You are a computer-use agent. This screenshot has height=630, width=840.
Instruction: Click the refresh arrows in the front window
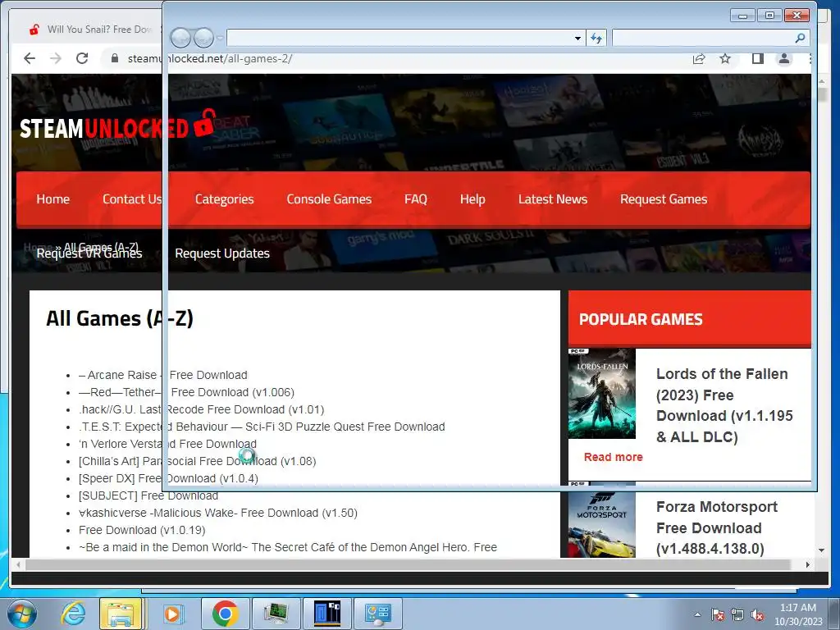click(x=596, y=38)
